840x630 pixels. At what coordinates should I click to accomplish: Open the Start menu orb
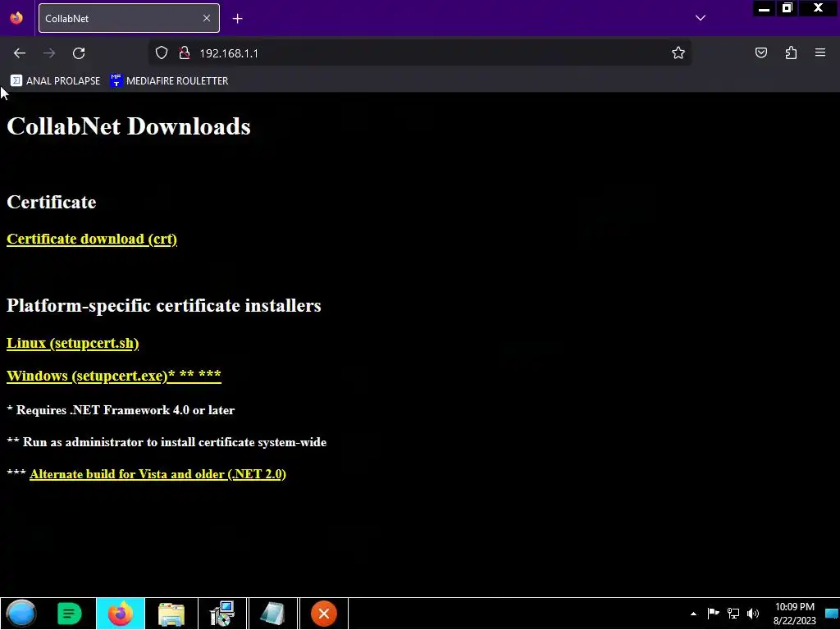point(21,614)
